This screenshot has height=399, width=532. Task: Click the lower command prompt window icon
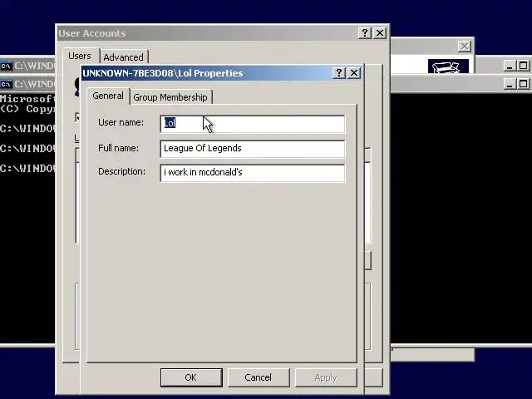(x=7, y=84)
